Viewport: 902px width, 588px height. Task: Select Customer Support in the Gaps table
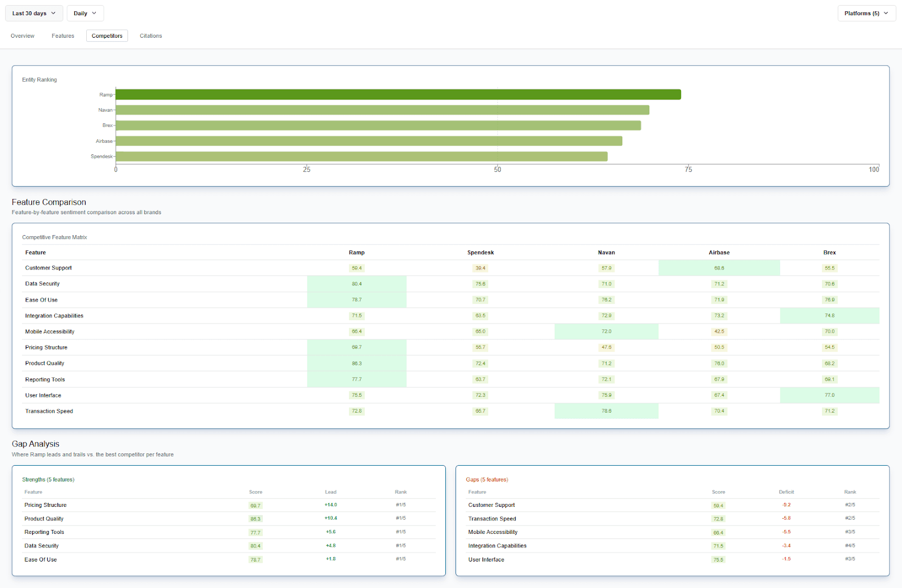pyautogui.click(x=491, y=505)
